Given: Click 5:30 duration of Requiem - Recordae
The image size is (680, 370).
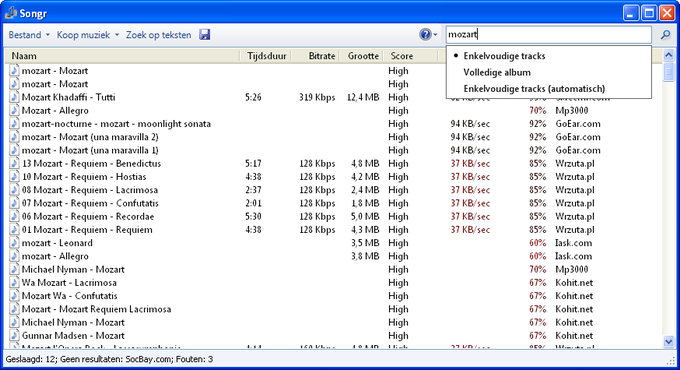Looking at the screenshot, I should tap(253, 216).
